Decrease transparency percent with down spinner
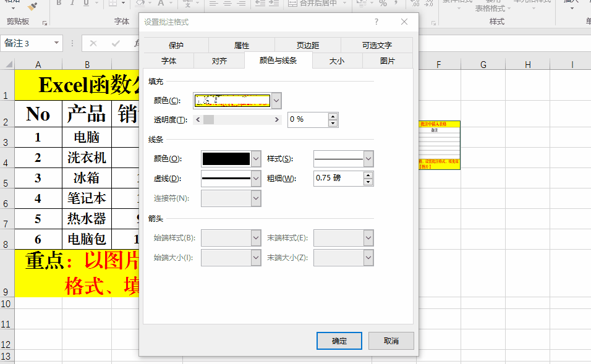 pos(333,123)
